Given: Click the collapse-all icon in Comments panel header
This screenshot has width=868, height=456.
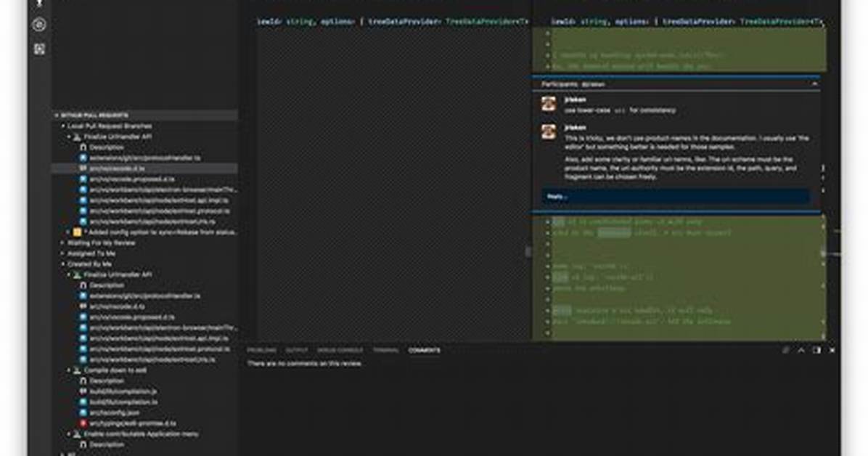Looking at the screenshot, I should pos(785,350).
